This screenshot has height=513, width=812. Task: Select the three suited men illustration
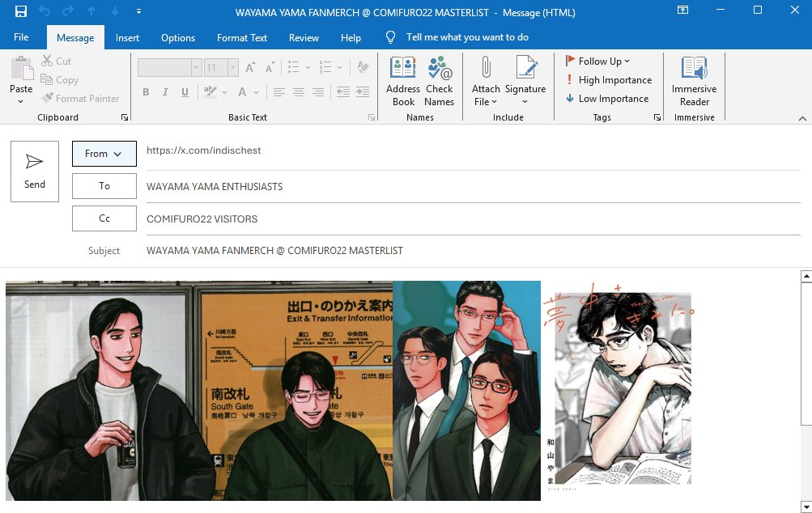tap(466, 391)
